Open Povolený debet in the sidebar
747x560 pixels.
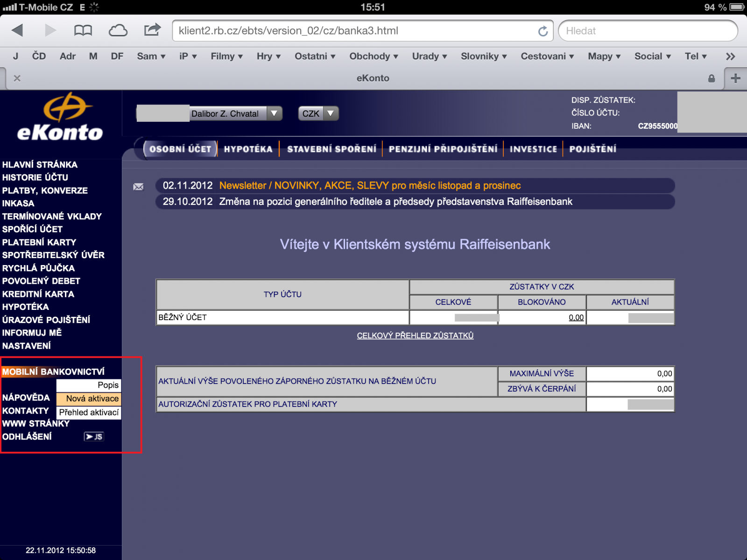tap(41, 281)
